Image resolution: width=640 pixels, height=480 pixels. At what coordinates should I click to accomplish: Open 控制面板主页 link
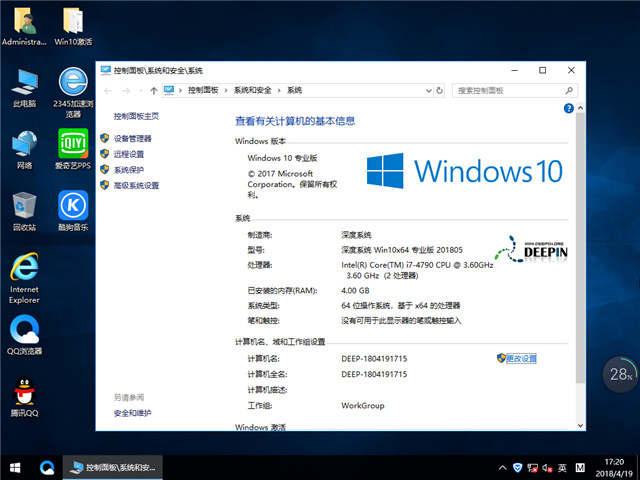click(136, 116)
